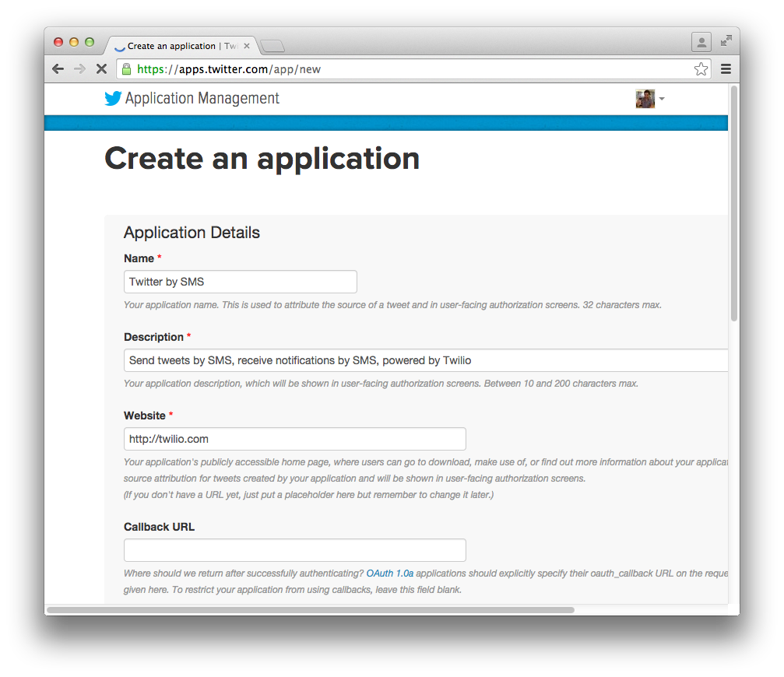Click the vertical page scrollbar

[x=733, y=203]
